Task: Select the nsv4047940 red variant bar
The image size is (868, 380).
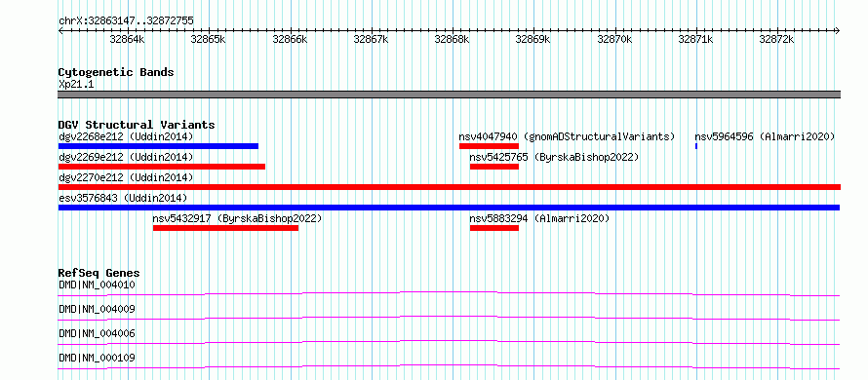Action: 489,146
